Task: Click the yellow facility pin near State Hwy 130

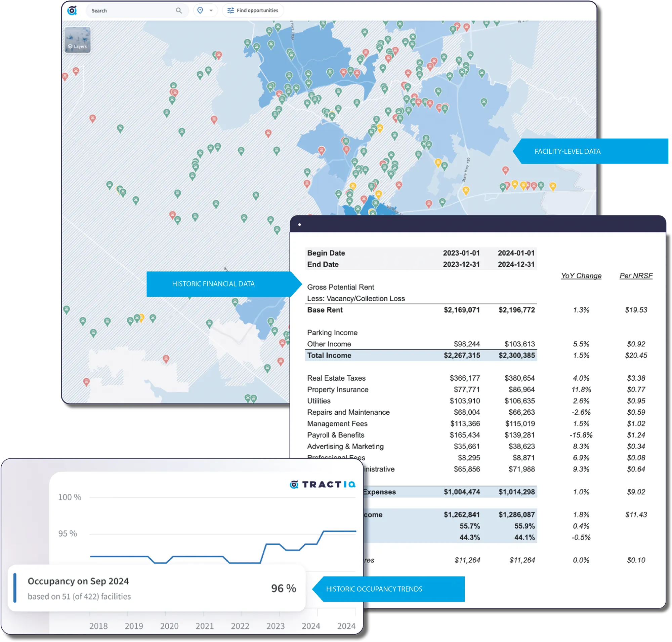Action: [465, 190]
